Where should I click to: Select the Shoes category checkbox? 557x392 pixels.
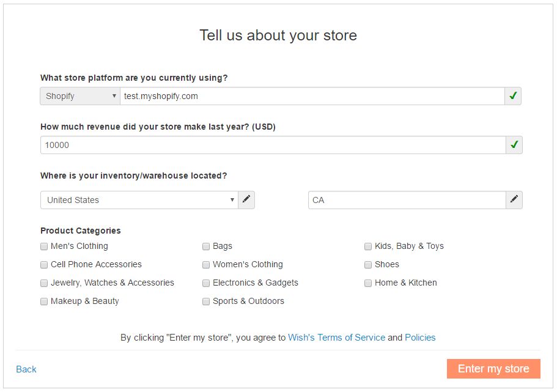[x=367, y=264]
